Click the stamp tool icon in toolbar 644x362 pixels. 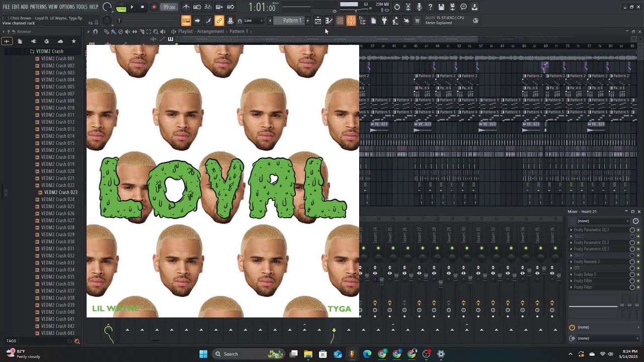pos(230,21)
